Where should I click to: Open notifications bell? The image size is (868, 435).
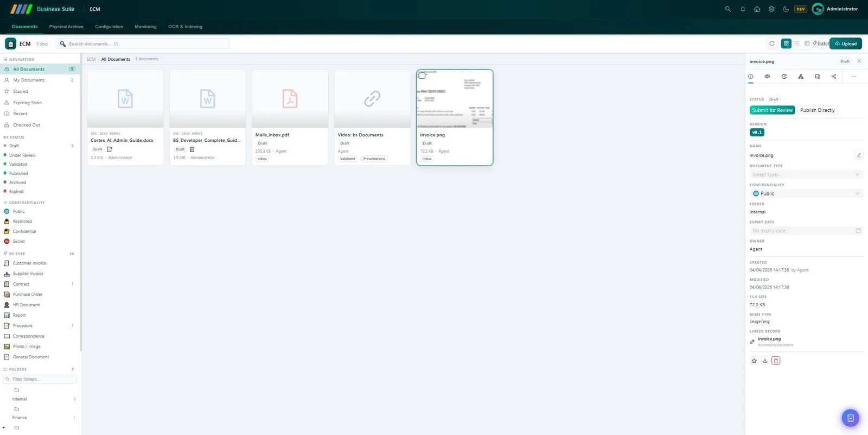coord(743,9)
